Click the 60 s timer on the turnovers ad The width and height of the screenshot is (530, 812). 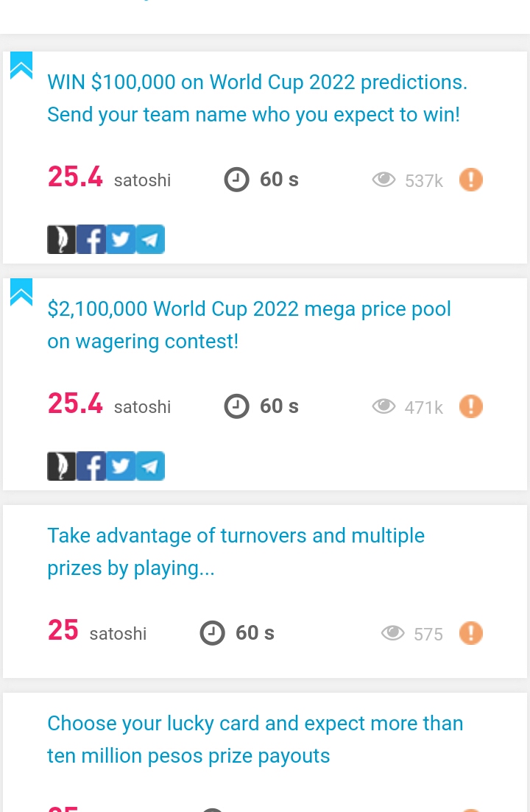(x=237, y=633)
